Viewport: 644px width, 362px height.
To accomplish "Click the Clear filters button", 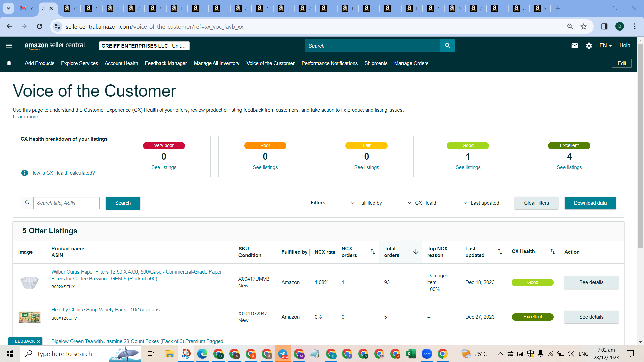I will tap(537, 203).
